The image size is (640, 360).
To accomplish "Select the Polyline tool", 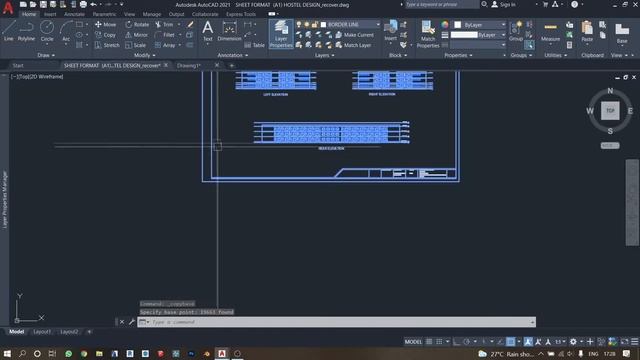I will (26, 31).
